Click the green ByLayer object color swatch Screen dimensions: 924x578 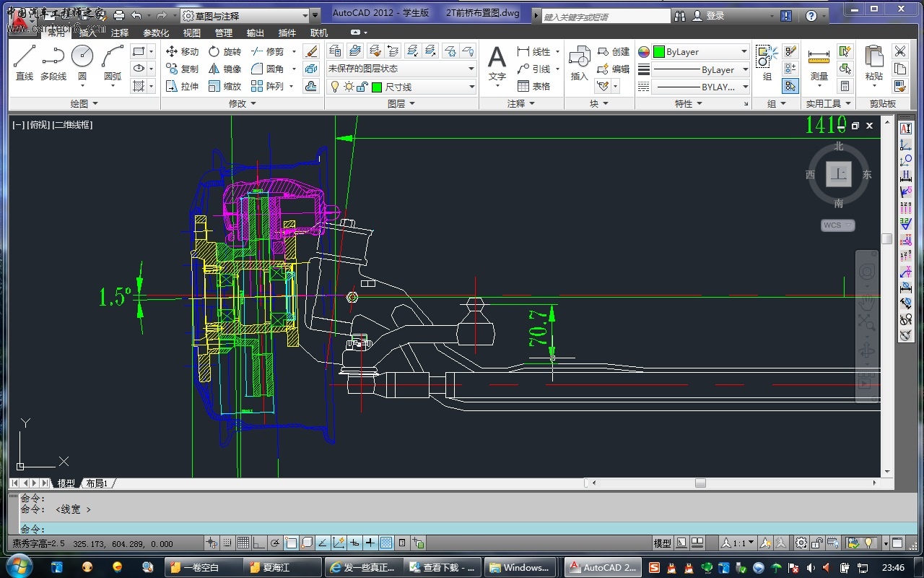(x=658, y=52)
